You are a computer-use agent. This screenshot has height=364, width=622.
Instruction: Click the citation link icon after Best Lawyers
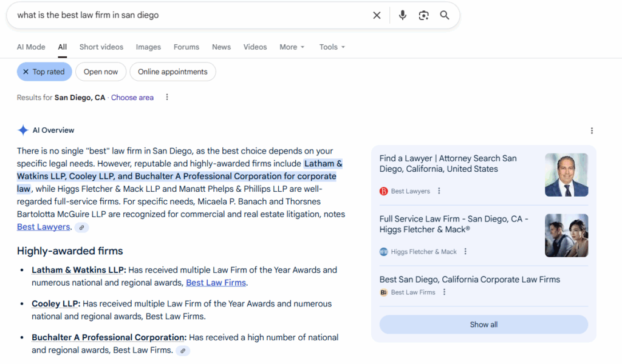click(x=81, y=227)
